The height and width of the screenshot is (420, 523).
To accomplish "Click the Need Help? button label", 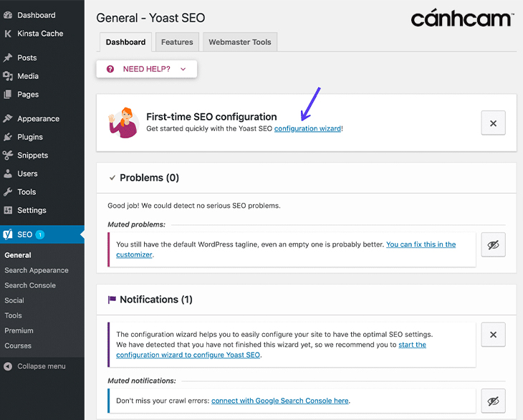I will (x=146, y=69).
